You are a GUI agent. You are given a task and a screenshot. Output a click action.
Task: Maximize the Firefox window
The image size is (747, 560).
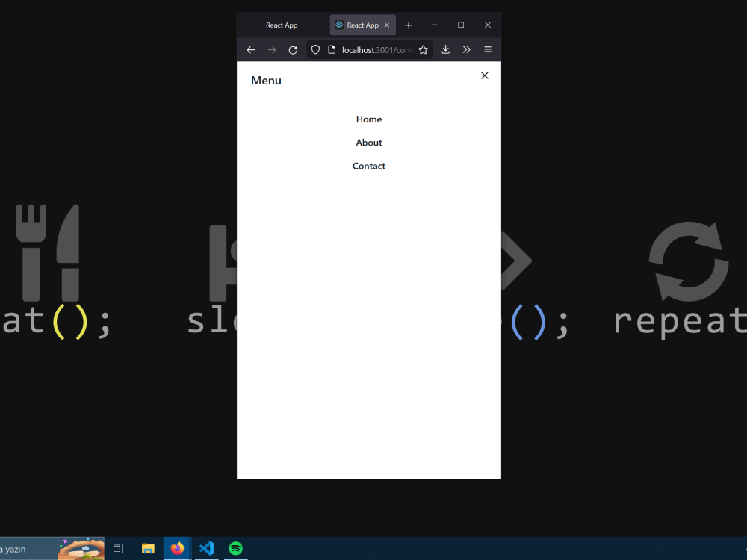point(461,25)
